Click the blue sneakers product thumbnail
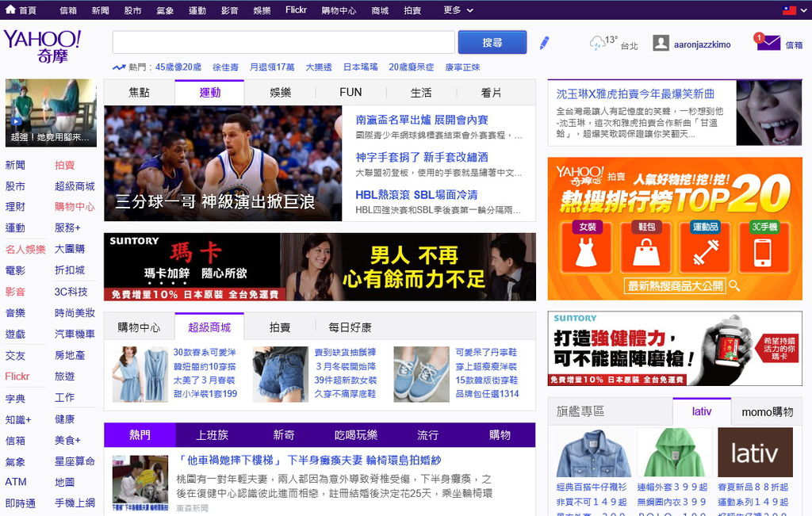The image size is (812, 516). click(421, 373)
